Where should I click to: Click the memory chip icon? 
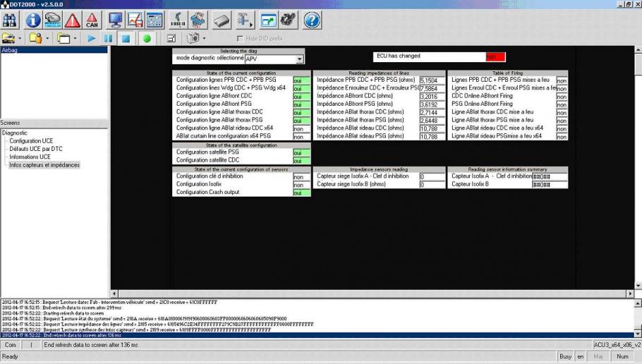tap(222, 20)
